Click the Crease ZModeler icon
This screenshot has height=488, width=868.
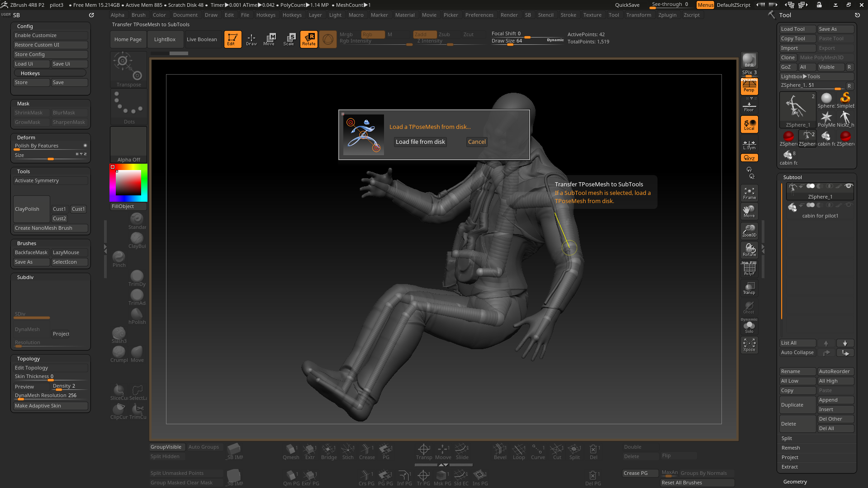pos(367,451)
